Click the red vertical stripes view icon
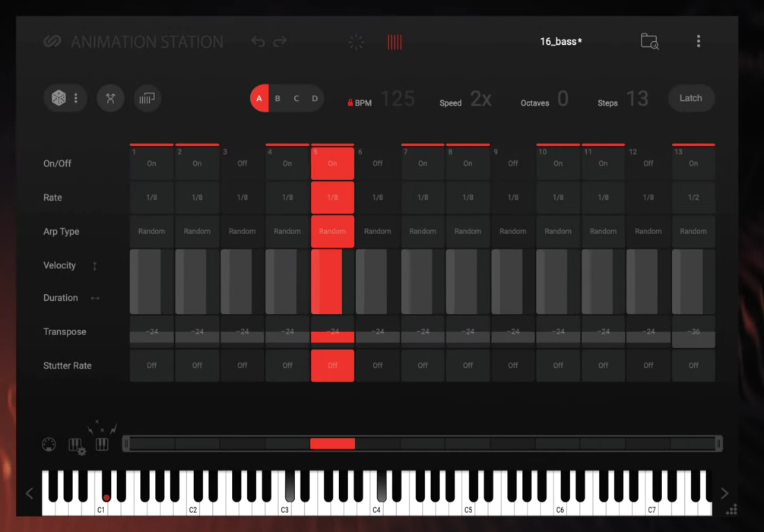Image resolution: width=764 pixels, height=532 pixels. (x=395, y=42)
